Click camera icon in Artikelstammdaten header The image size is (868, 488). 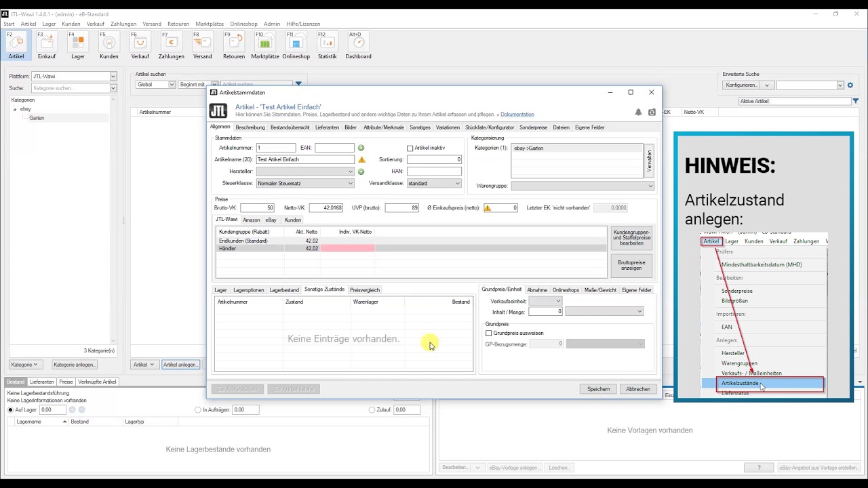(x=652, y=113)
